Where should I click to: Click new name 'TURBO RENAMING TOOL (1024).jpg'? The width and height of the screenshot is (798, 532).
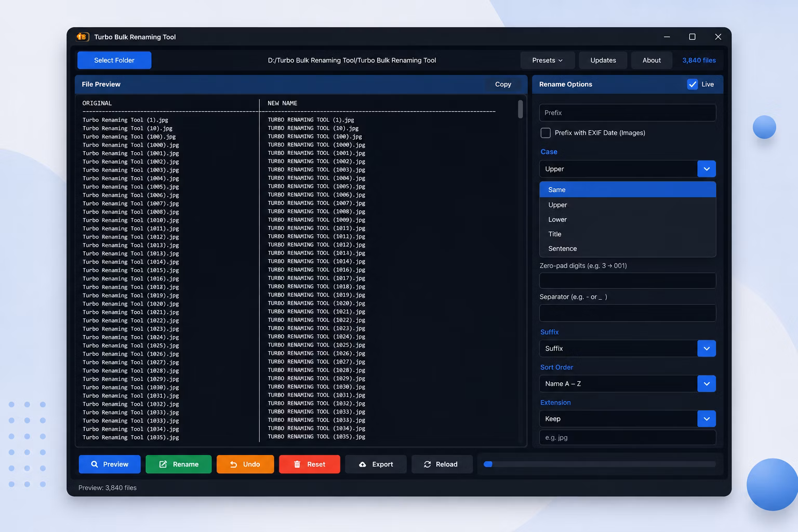tap(316, 337)
